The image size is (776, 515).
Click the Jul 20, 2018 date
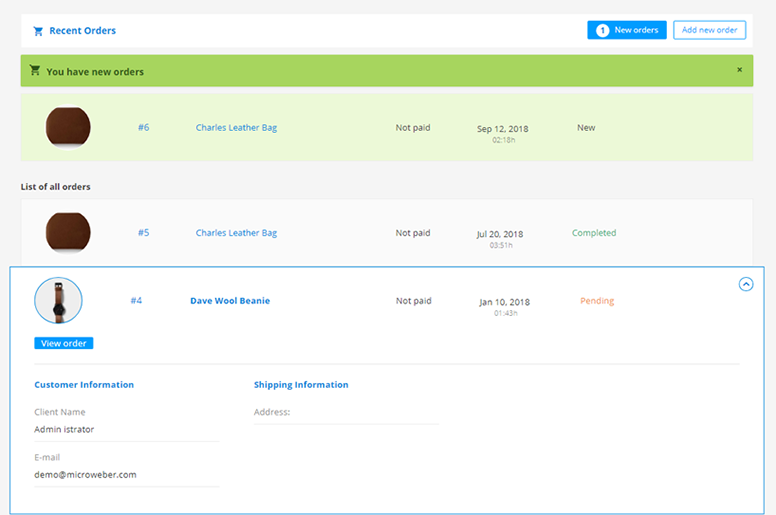[x=500, y=234]
